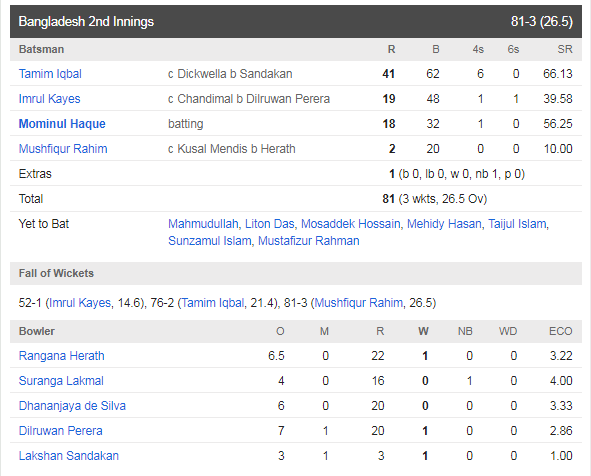Click the Bangladesh 2nd Innings header bar
Image resolution: width=591 pixels, height=476 pixels.
tap(296, 21)
